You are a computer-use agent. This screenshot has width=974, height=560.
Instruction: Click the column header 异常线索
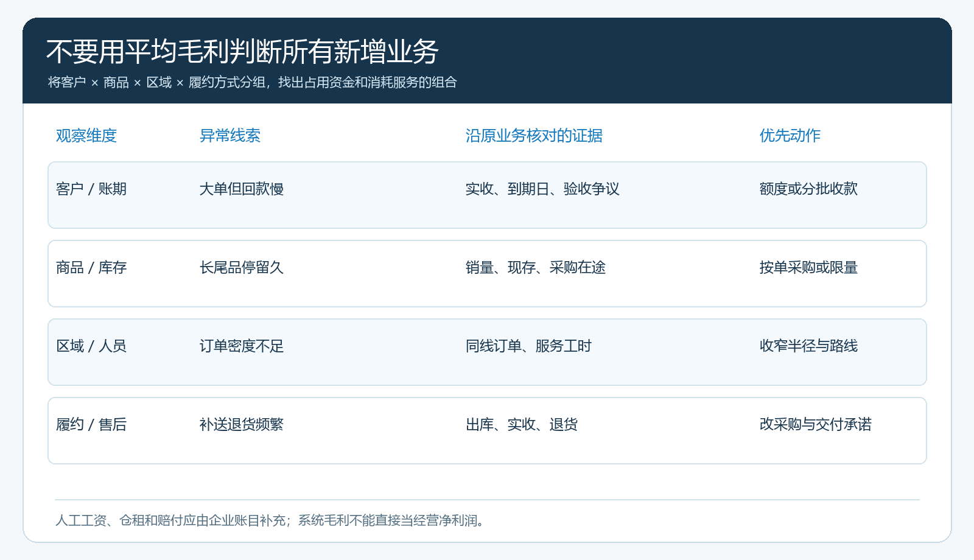(x=230, y=136)
